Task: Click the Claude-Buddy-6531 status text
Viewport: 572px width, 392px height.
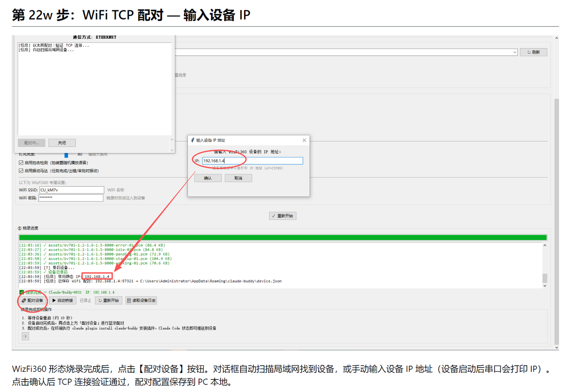Action: click(x=65, y=292)
